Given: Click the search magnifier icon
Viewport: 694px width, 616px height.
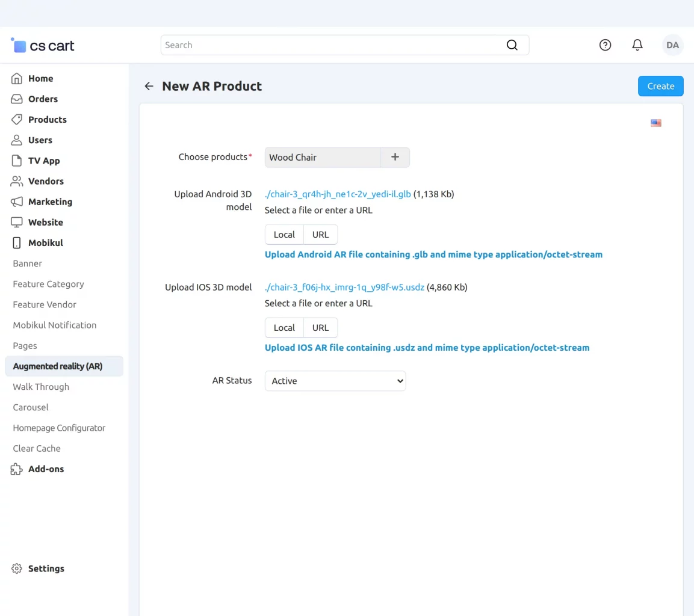Looking at the screenshot, I should [512, 45].
